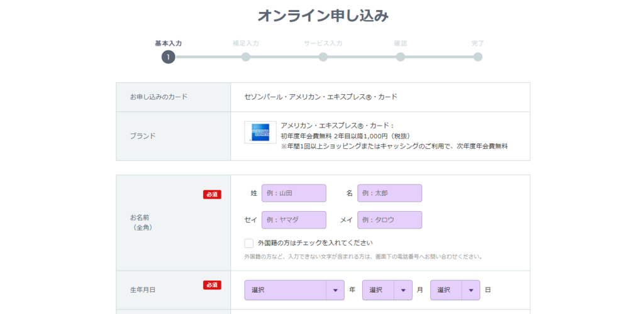Focus the セイ katakana surname field

(x=294, y=220)
